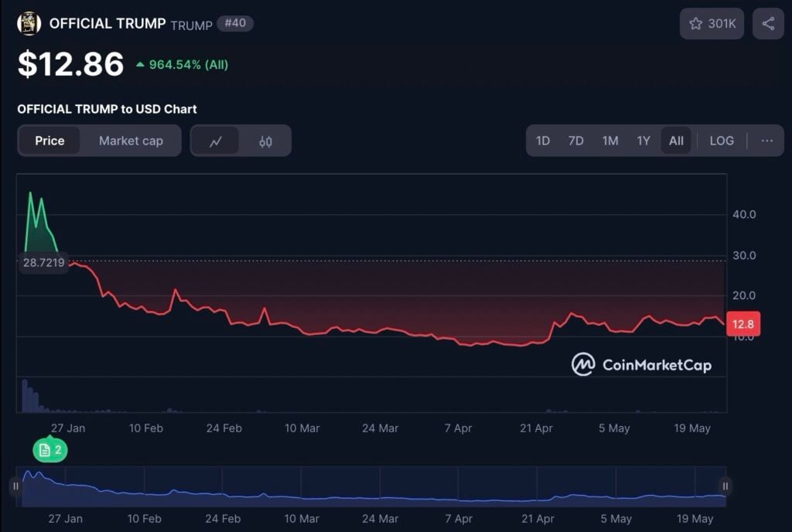Click the 21 Apr label under the main chart
Image resolution: width=792 pixels, height=532 pixels.
point(537,428)
